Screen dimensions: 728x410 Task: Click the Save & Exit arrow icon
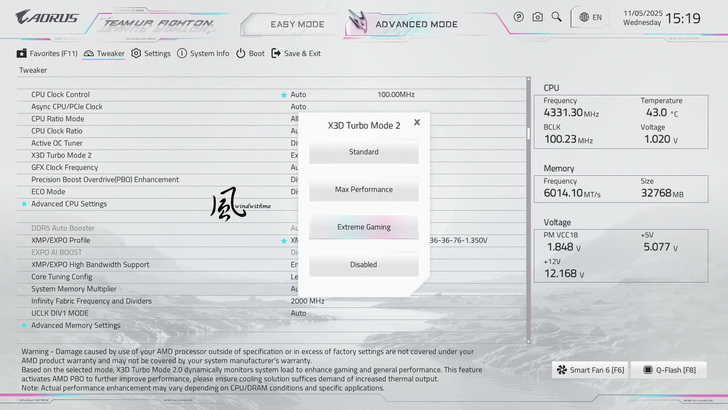[276, 53]
